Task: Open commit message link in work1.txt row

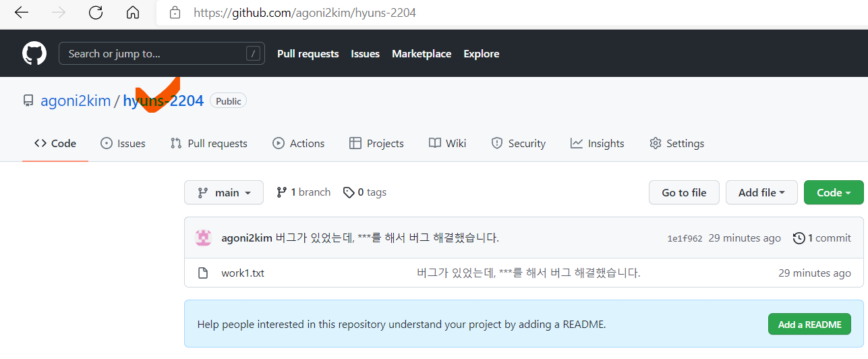Action: point(528,273)
